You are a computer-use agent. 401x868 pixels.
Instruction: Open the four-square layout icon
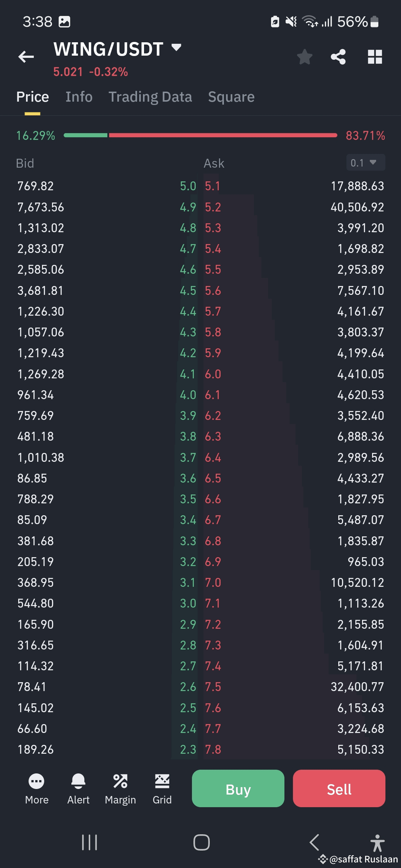tap(375, 57)
